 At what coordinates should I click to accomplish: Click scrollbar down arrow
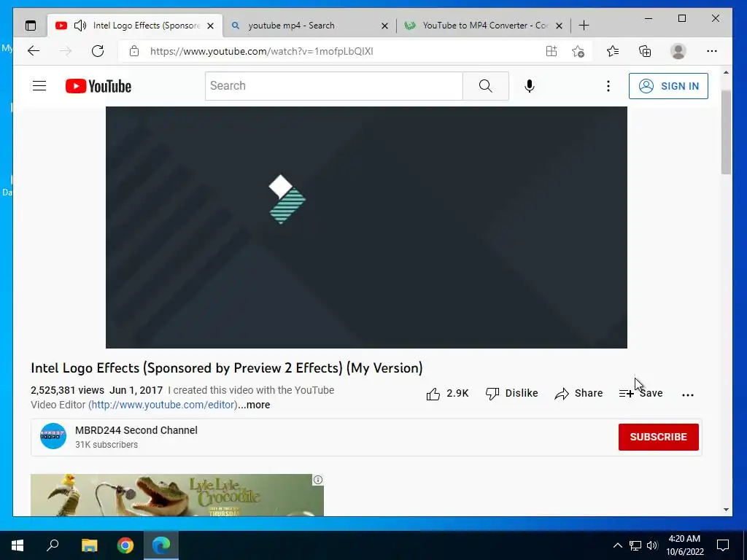click(x=726, y=510)
